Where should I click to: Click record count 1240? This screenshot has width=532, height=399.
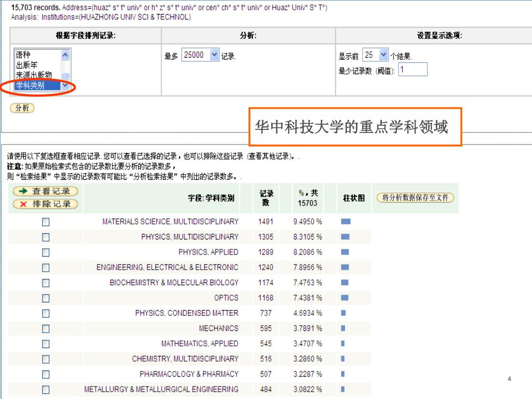(x=265, y=268)
